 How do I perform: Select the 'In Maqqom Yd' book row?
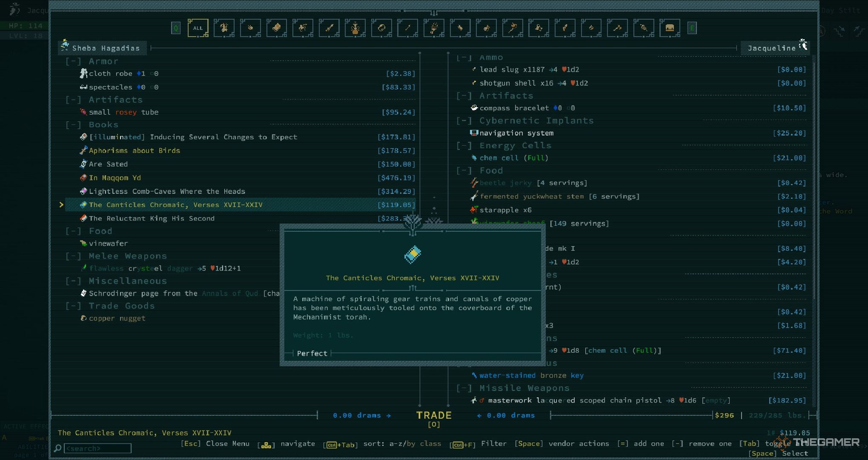tap(241, 178)
